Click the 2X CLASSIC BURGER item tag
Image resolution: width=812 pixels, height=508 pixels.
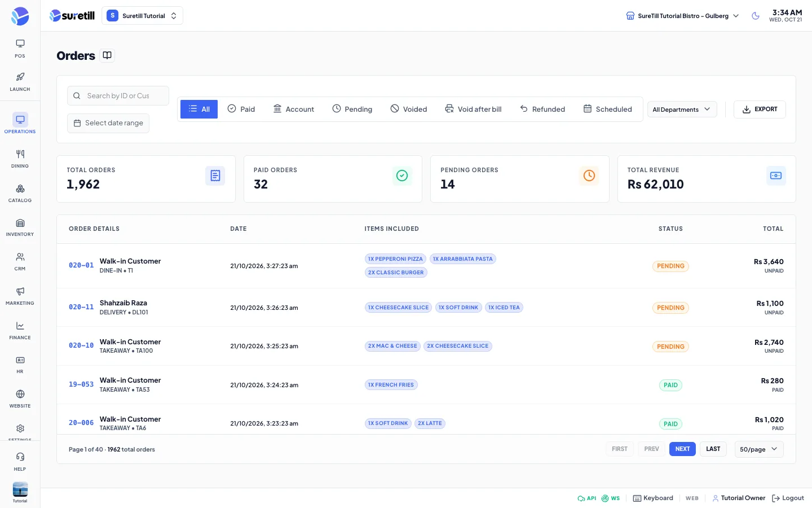pyautogui.click(x=396, y=273)
